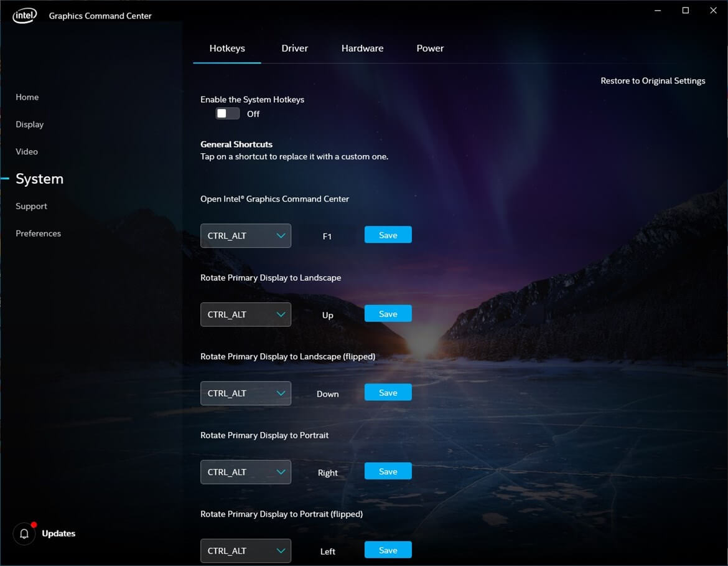728x566 pixels.
Task: Open CTRL_ALT dropdown for Rotate to Portrait
Action: pyautogui.click(x=246, y=472)
